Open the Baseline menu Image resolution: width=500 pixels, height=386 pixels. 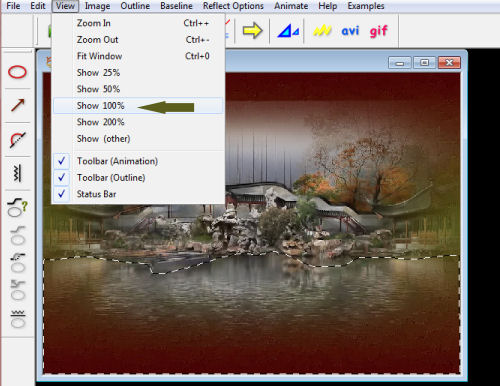176,6
